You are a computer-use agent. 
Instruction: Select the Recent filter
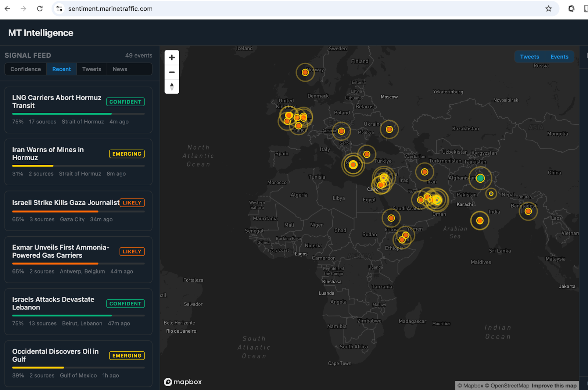61,69
